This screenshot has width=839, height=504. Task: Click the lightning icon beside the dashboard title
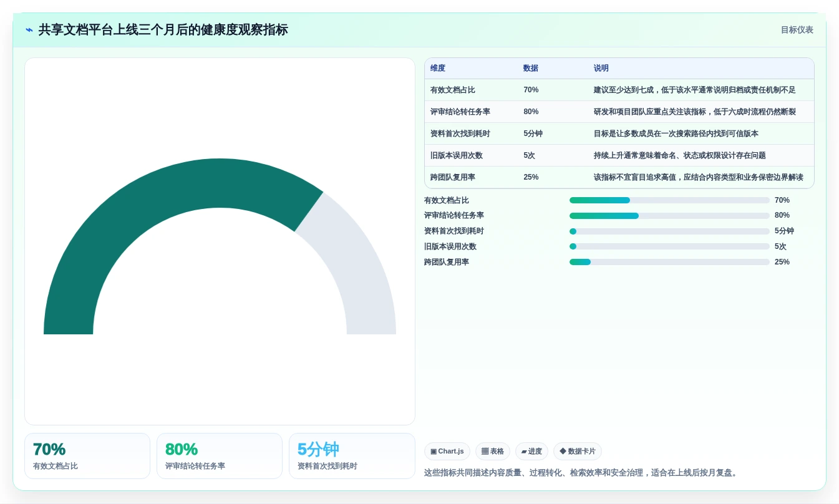coord(29,30)
